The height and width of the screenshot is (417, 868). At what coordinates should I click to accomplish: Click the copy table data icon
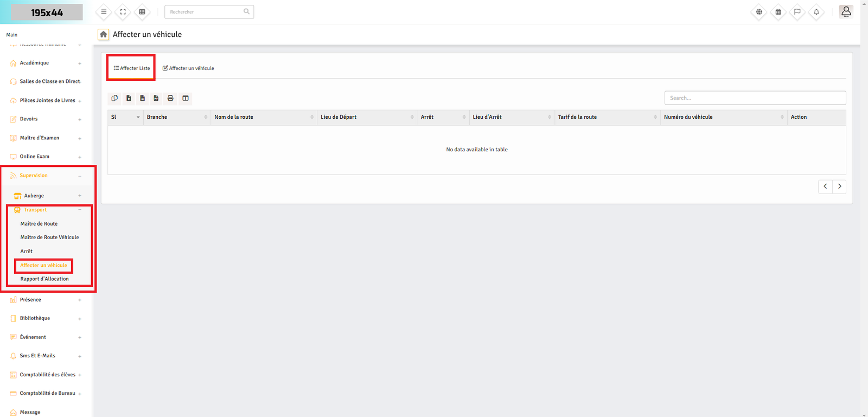[114, 98]
